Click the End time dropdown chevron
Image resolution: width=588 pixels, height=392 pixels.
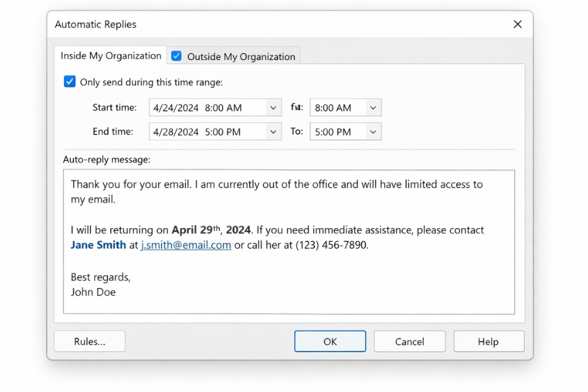pos(274,131)
